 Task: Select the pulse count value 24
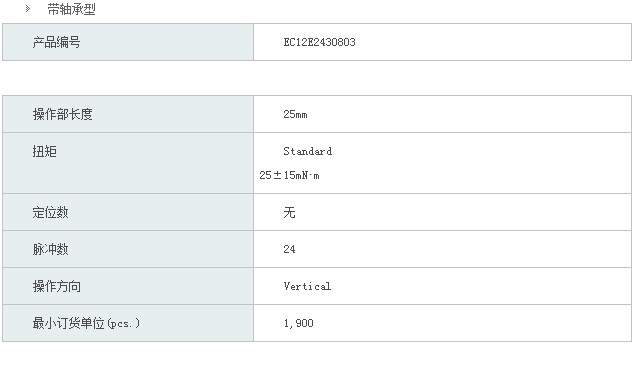click(289, 249)
